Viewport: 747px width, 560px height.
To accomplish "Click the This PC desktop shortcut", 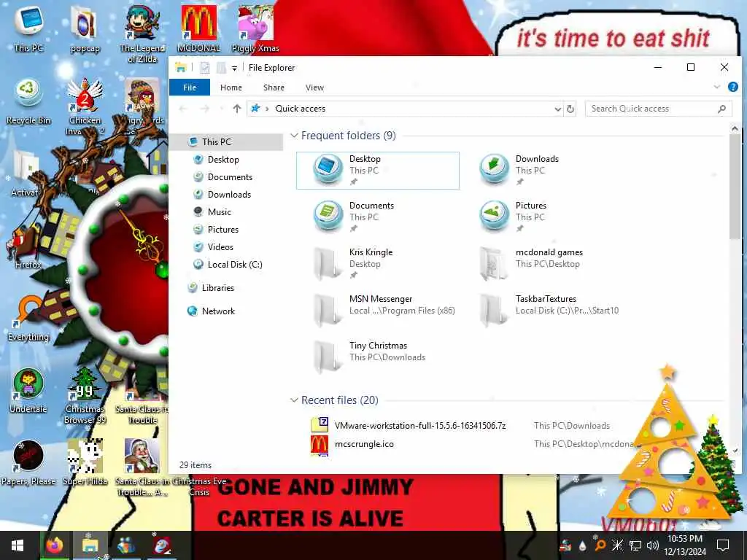I will 28,28.
